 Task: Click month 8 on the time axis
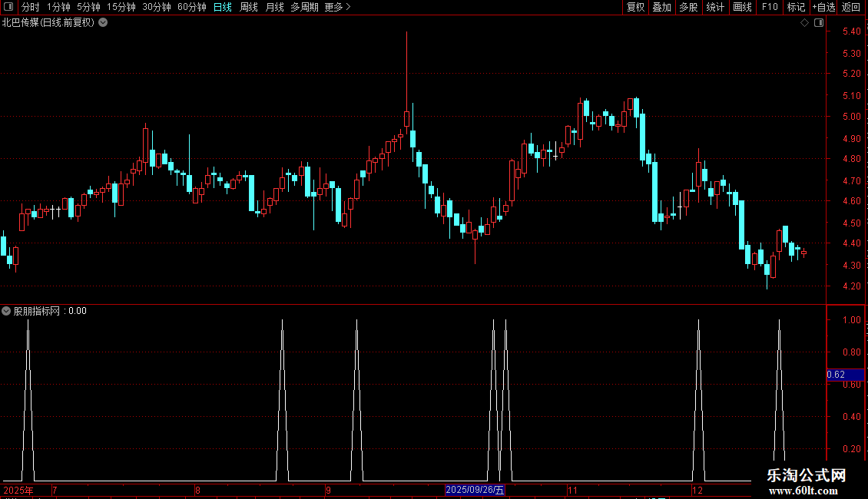[x=197, y=490]
